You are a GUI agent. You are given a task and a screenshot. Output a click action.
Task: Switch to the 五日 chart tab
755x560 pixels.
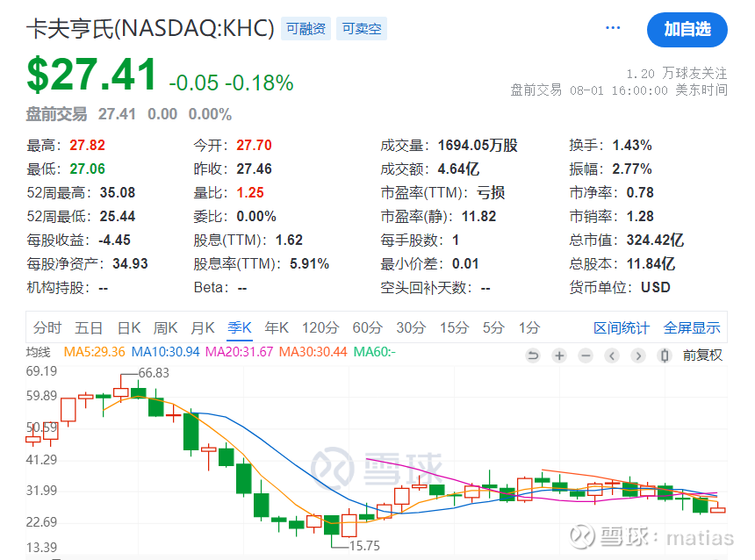[x=89, y=328]
